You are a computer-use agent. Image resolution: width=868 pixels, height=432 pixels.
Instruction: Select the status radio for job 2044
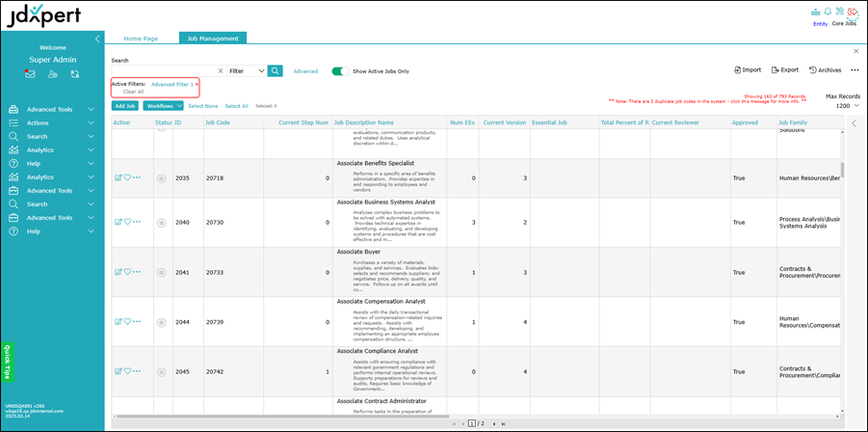[162, 322]
